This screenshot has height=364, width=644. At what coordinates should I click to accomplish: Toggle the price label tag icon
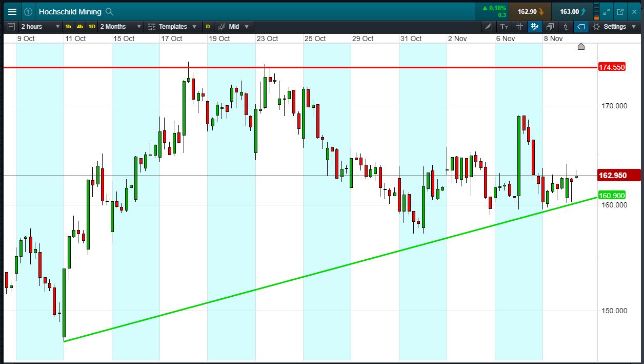click(x=581, y=27)
